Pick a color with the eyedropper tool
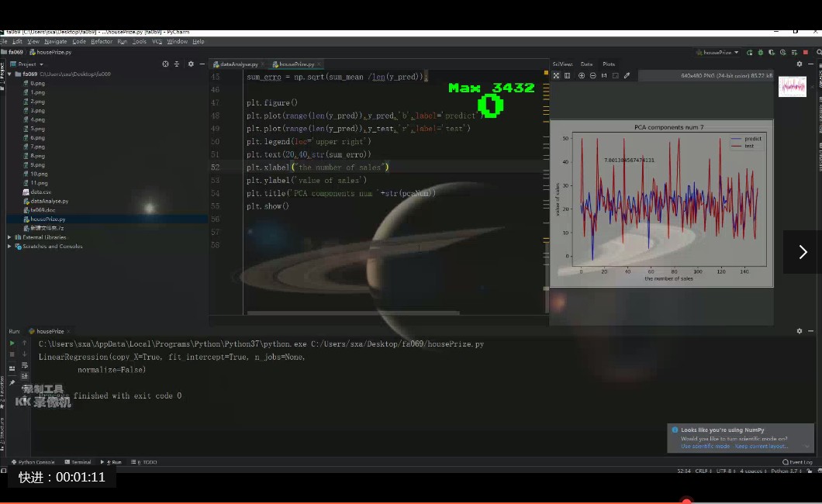 click(x=627, y=75)
